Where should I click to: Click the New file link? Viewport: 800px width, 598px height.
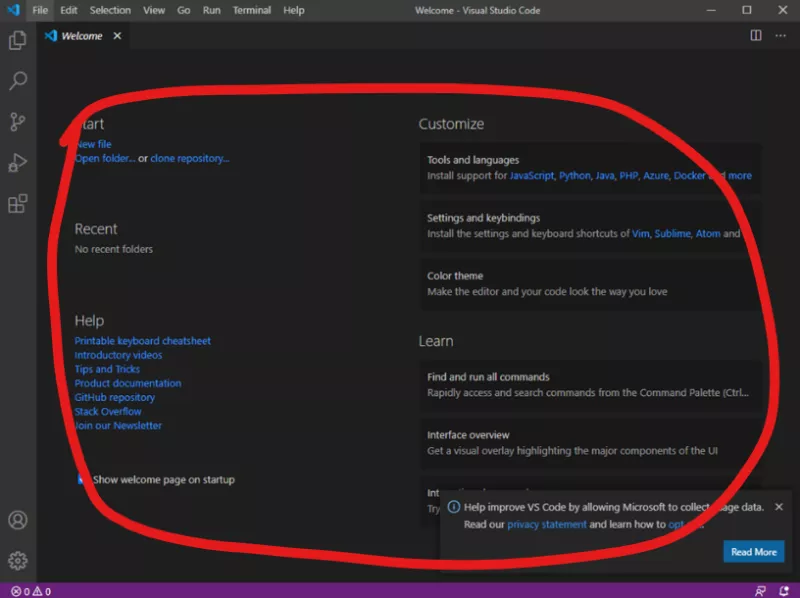(x=93, y=144)
